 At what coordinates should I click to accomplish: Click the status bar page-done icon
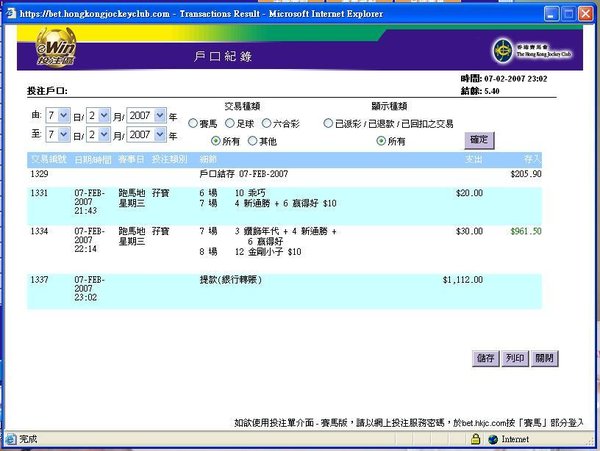[x=11, y=439]
